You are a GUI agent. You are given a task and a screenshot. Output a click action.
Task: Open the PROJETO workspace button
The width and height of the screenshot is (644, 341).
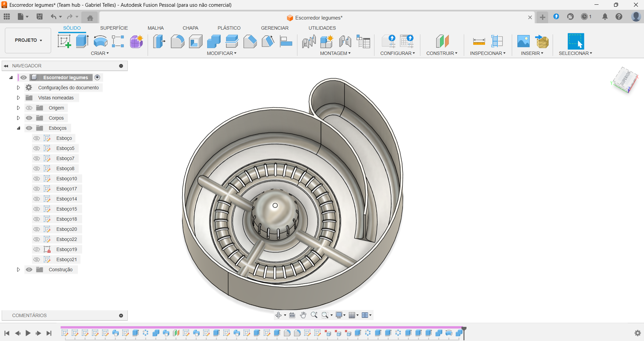point(28,40)
